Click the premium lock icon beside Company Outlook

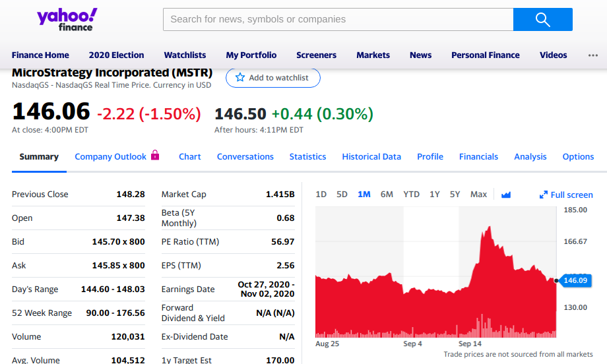point(155,156)
